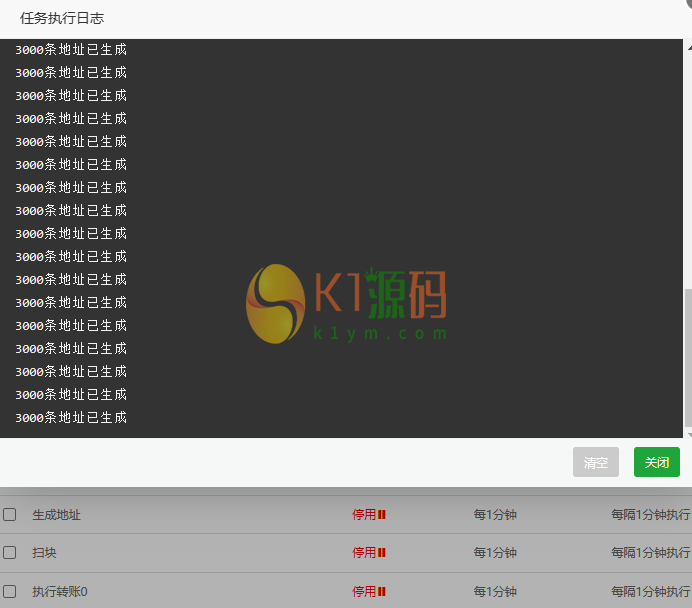The height and width of the screenshot is (608, 692).
Task: Click 每隔1分钟执行 in the 扫块 row
Action: click(651, 552)
